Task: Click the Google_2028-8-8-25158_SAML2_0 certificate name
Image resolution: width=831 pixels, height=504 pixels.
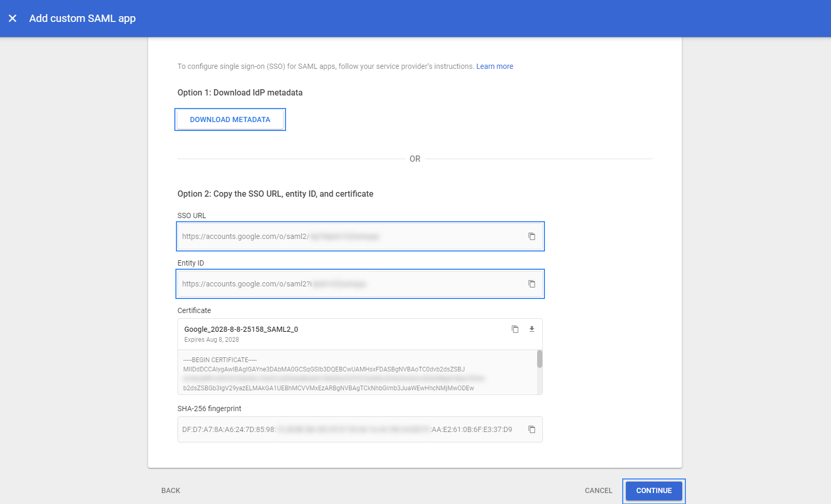Action: [241, 329]
